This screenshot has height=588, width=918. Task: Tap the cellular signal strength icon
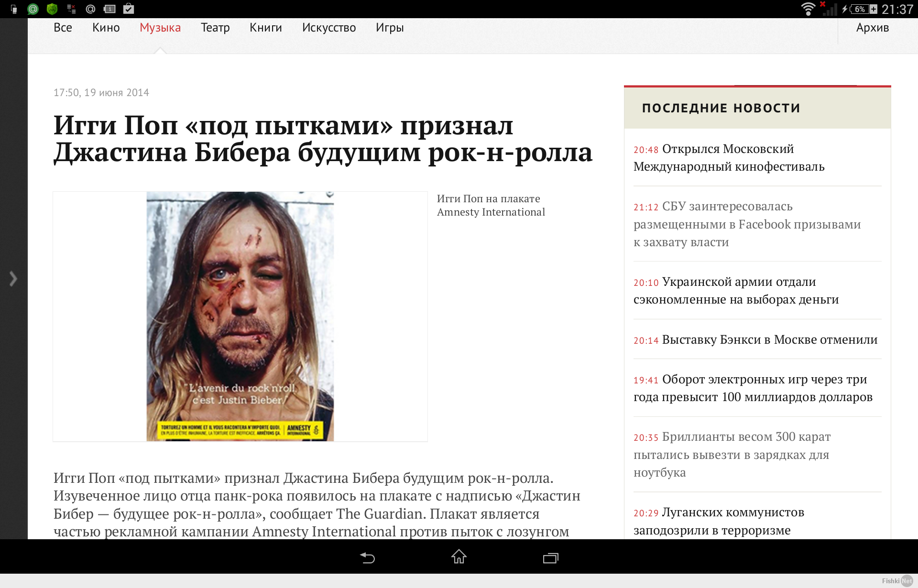(830, 9)
